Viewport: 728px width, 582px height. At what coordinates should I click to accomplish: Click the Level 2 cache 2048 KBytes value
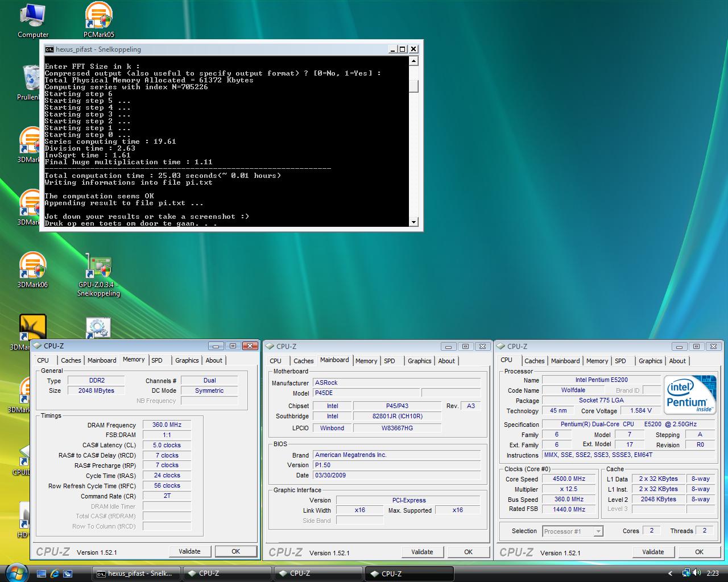pyautogui.click(x=658, y=499)
